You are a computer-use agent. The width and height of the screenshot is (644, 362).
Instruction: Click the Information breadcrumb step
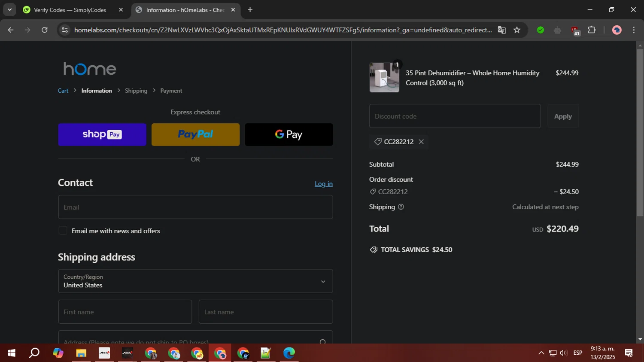(x=97, y=91)
